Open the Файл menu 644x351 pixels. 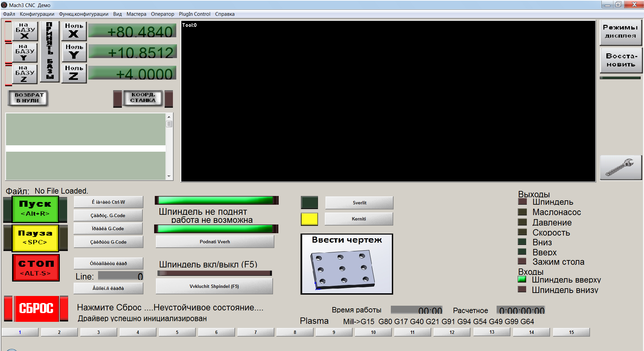[9, 14]
